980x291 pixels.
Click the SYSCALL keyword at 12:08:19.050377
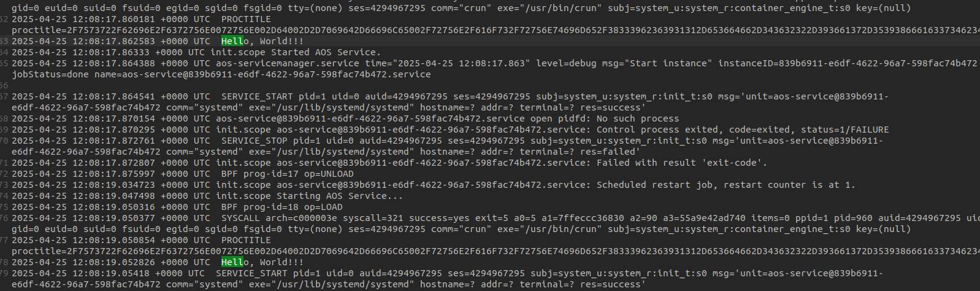tap(240, 218)
